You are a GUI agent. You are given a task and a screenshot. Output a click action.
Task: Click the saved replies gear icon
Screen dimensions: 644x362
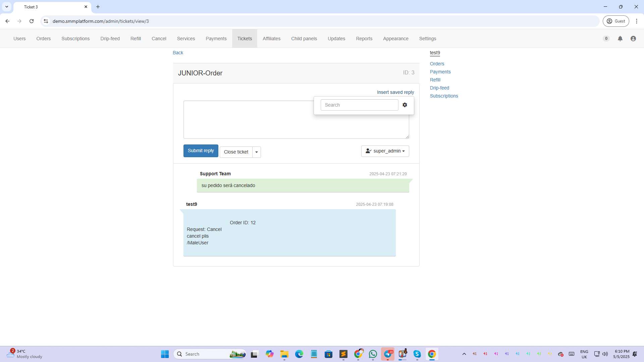pos(405,105)
